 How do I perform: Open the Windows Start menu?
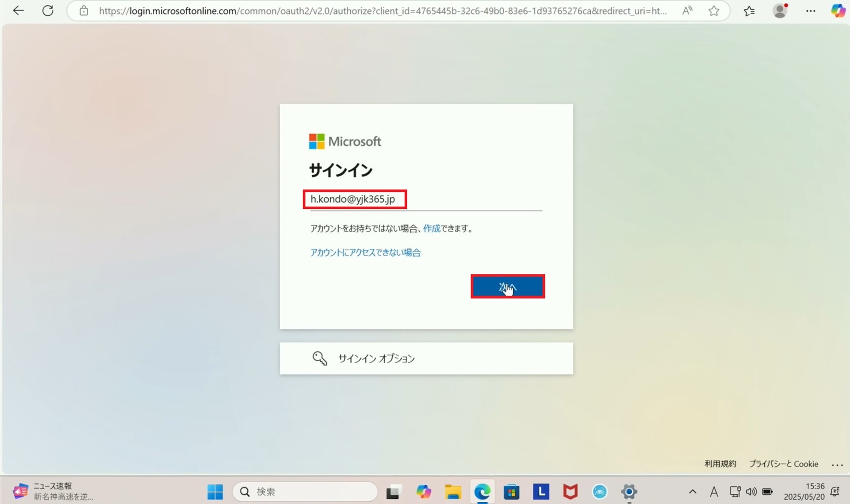215,492
